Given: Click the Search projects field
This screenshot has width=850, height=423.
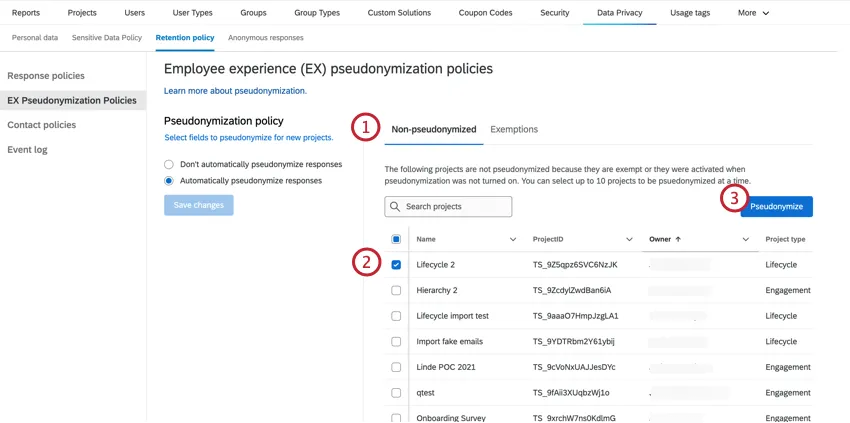Looking at the screenshot, I should (x=455, y=207).
